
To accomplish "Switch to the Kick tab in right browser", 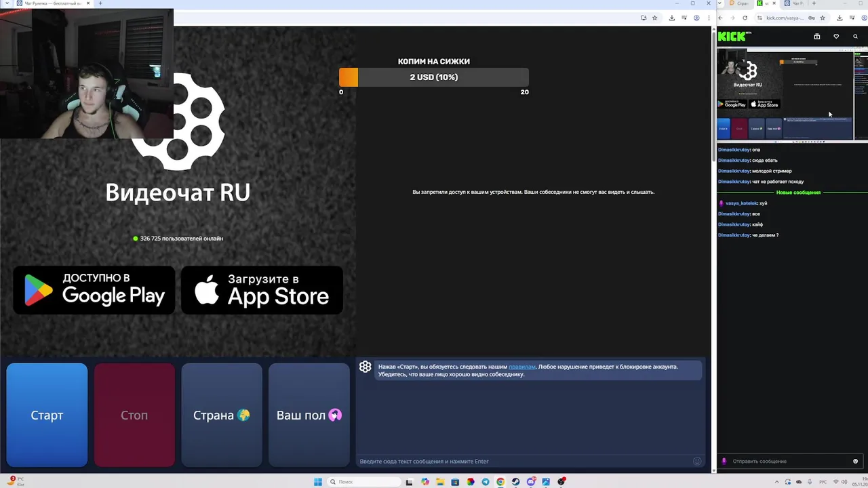I will pos(766,3).
